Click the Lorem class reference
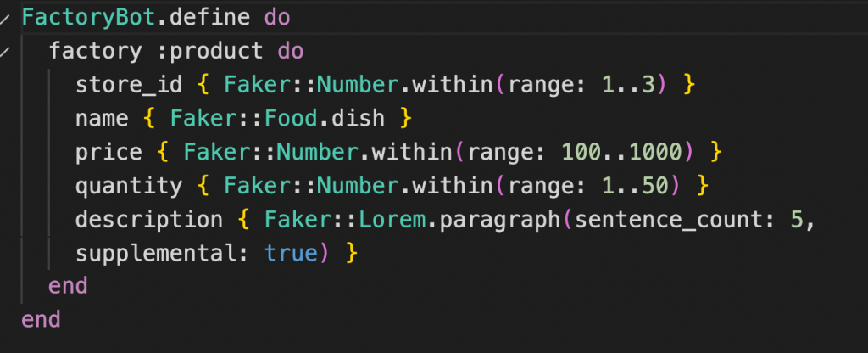Image resolution: width=868 pixels, height=353 pixels. pos(392,220)
